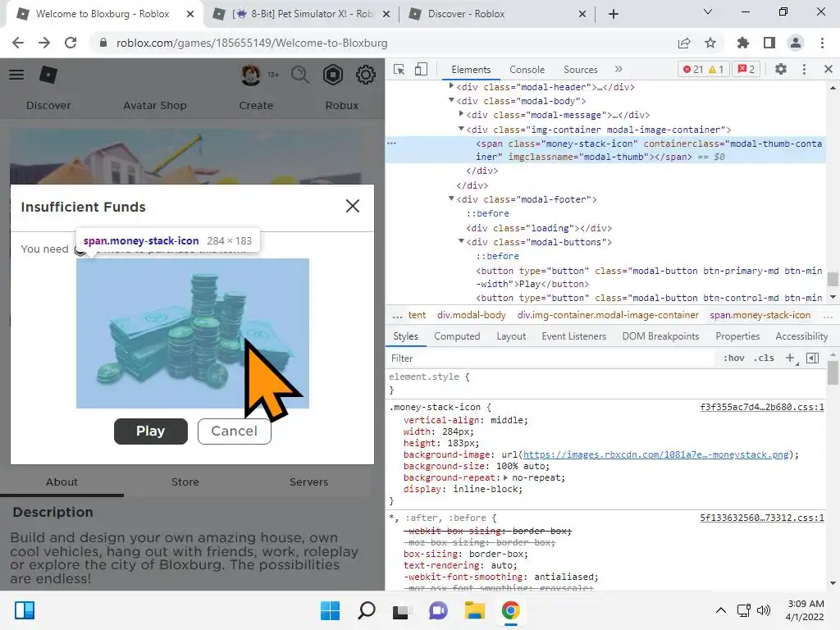Toggle the computed styles sidebar icon

coord(813,358)
